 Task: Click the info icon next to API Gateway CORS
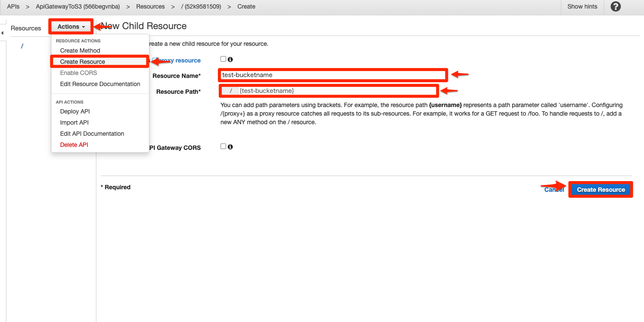click(x=230, y=146)
